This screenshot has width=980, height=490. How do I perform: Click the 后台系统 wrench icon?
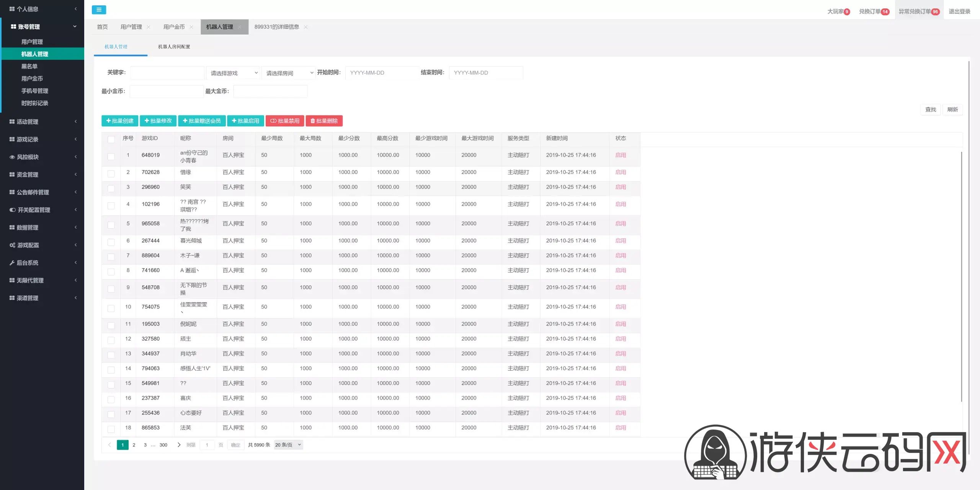pyautogui.click(x=12, y=263)
